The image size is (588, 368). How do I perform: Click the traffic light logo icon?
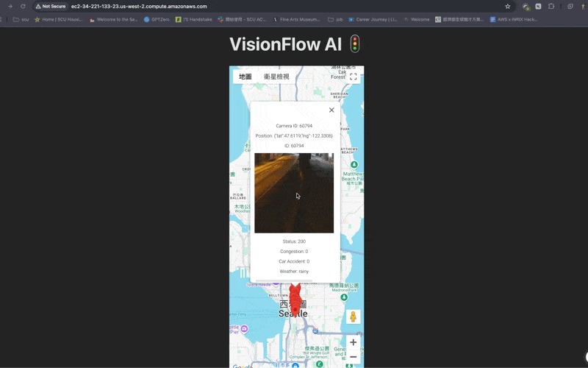pyautogui.click(x=355, y=44)
